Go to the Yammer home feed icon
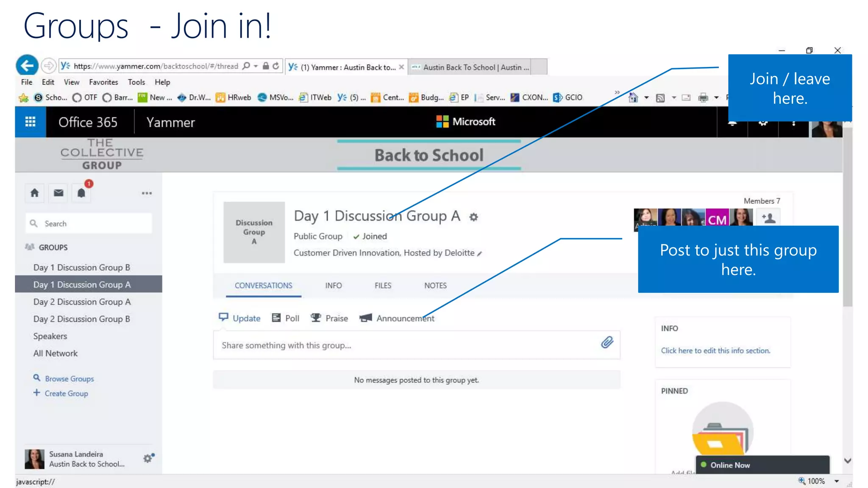 click(x=35, y=193)
